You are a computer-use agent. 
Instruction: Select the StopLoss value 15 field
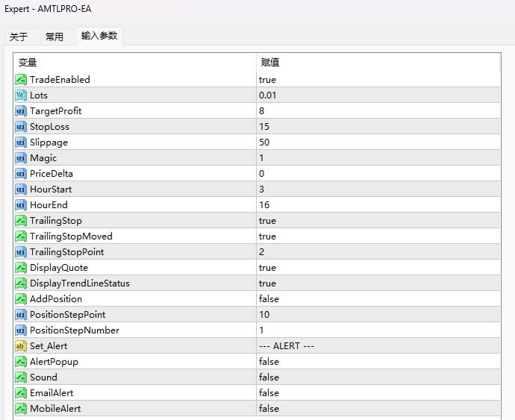264,127
